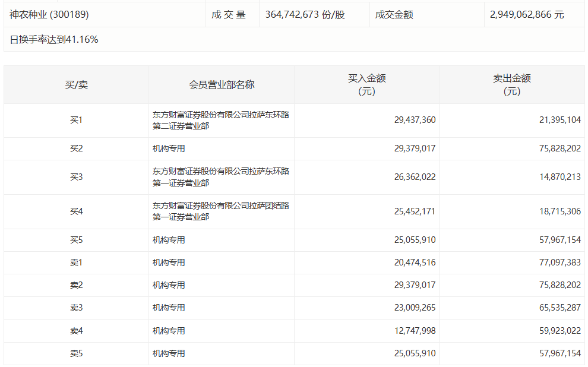Click 机构专用 in the 卖5 row
Screen dimensions: 588x367
(x=169, y=353)
